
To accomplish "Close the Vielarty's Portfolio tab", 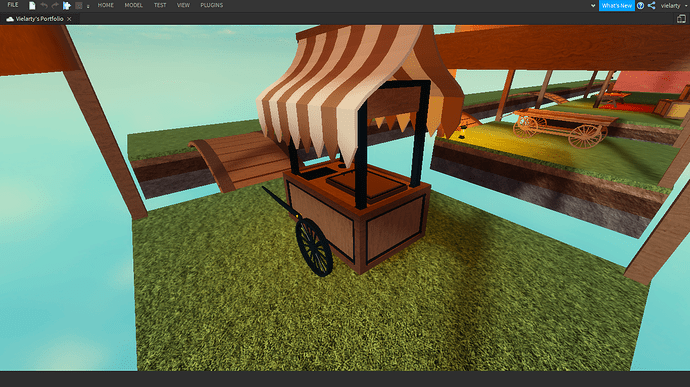I will 69,19.
